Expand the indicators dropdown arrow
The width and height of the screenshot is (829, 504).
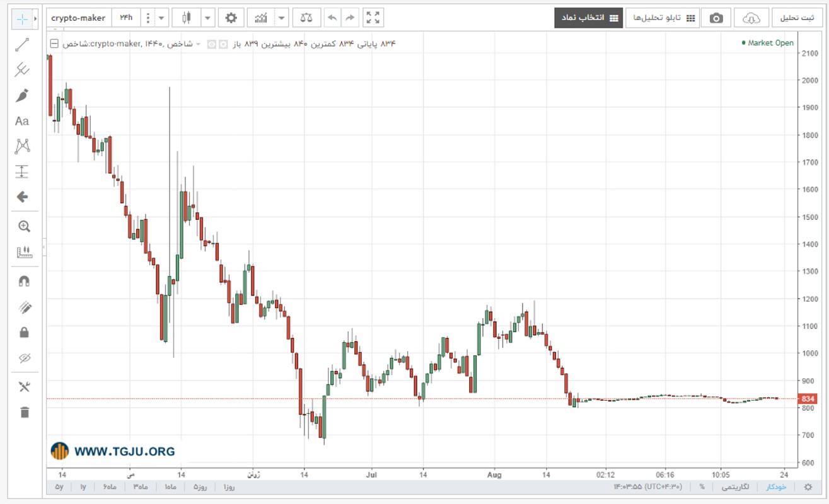[282, 18]
